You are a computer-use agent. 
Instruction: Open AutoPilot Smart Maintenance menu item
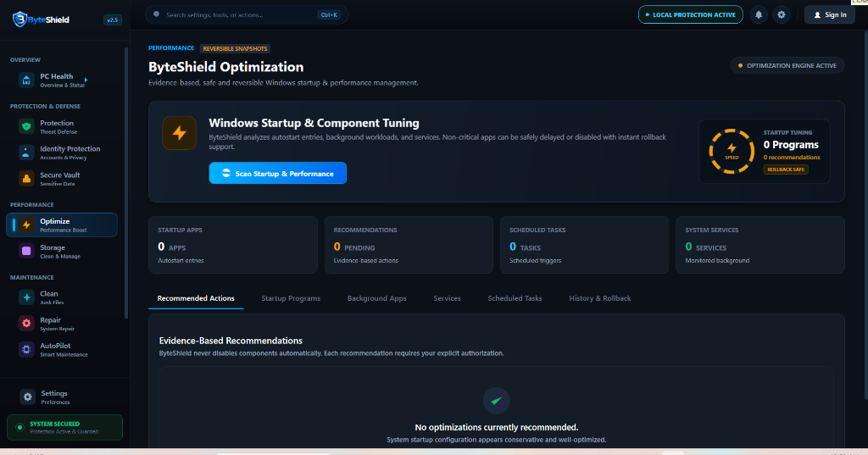[61, 349]
